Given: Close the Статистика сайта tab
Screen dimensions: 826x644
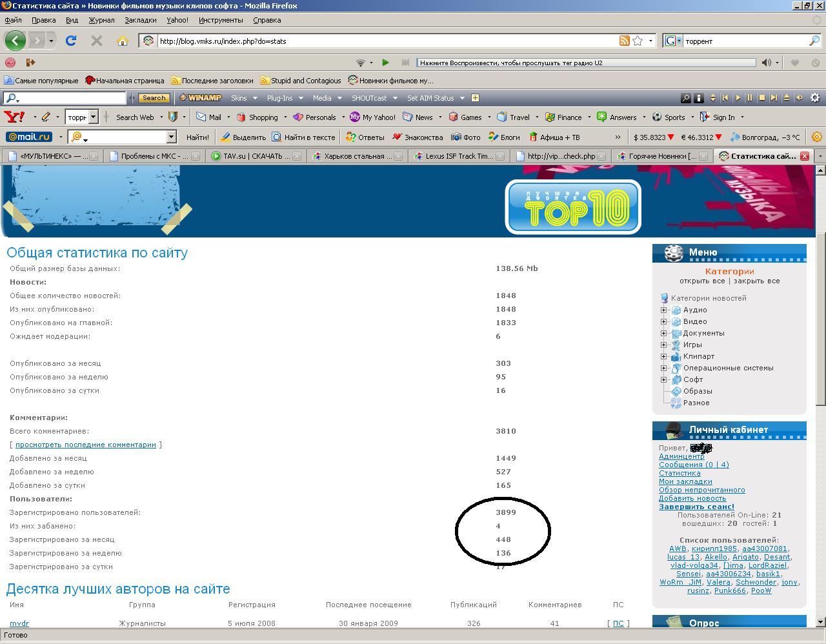Looking at the screenshot, I should pyautogui.click(x=805, y=156).
